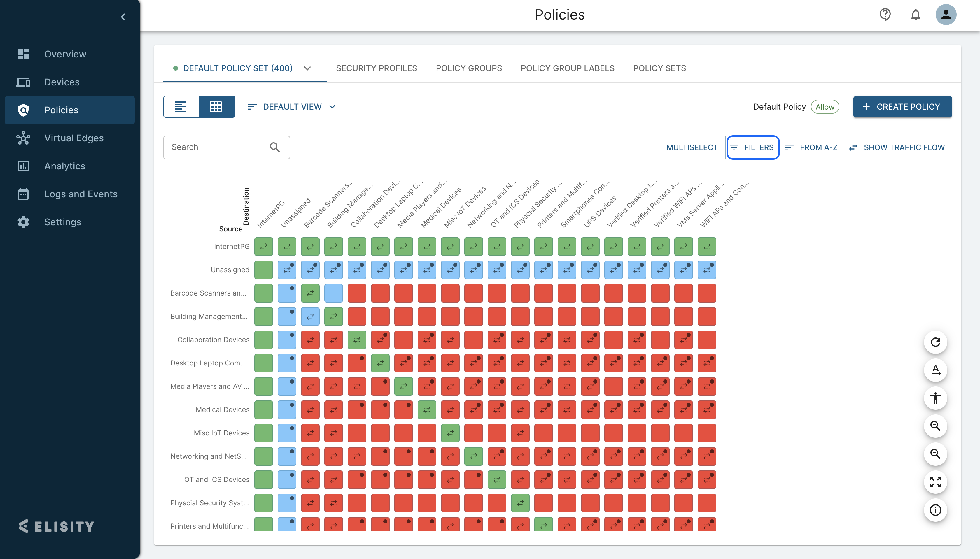Open the info circle icon
980x559 pixels.
click(x=935, y=510)
